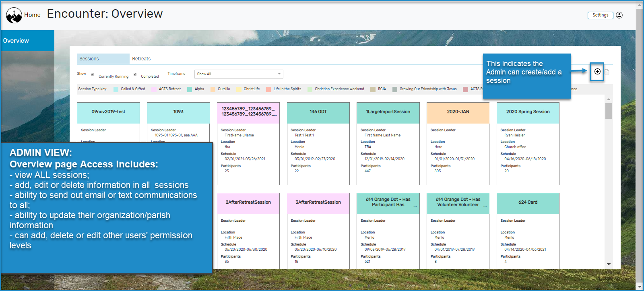This screenshot has width=644, height=291.
Task: Click the RCIA color key swatch
Action: pos(373,89)
